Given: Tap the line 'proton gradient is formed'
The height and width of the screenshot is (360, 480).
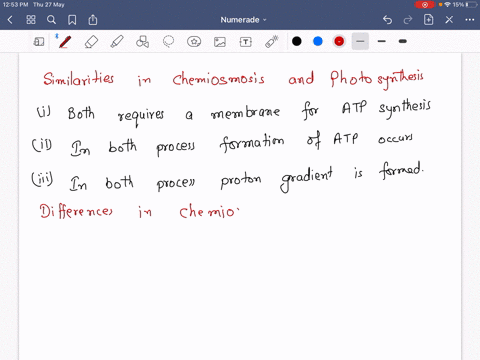Looking at the screenshot, I should (x=322, y=177).
